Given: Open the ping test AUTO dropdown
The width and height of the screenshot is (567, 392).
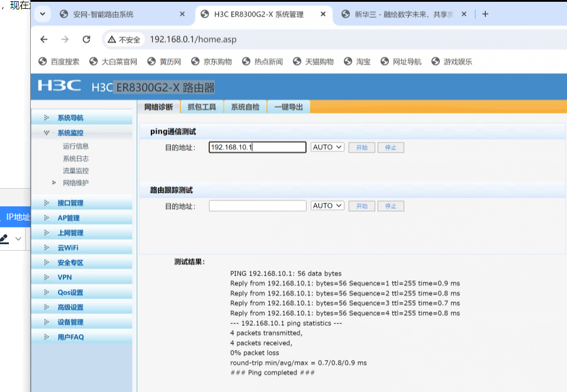Looking at the screenshot, I should (x=327, y=147).
